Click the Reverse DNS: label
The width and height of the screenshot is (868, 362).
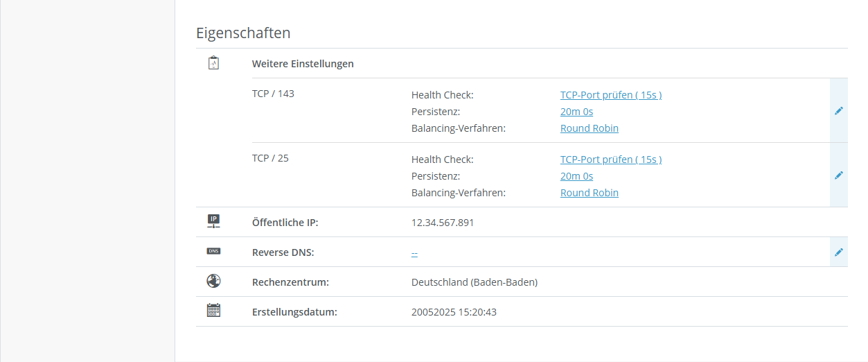(283, 252)
